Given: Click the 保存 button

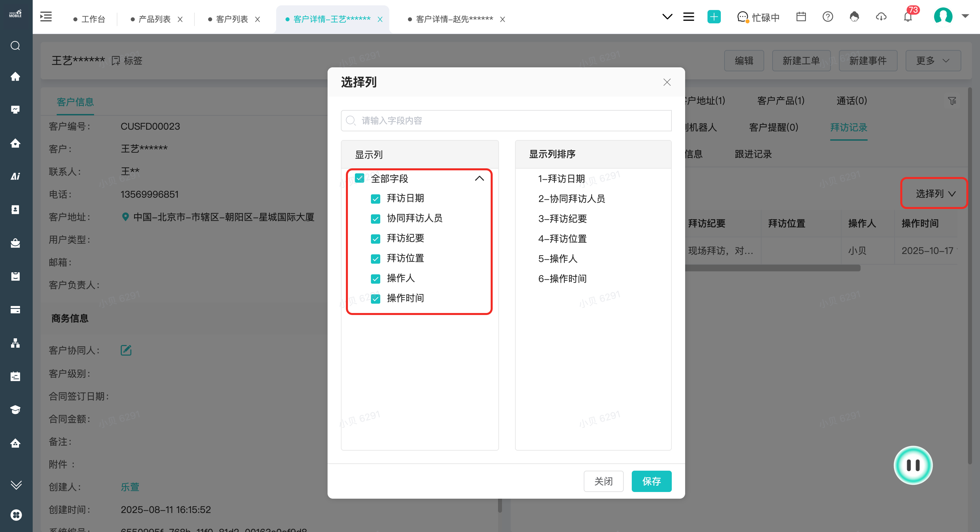Looking at the screenshot, I should [651, 481].
